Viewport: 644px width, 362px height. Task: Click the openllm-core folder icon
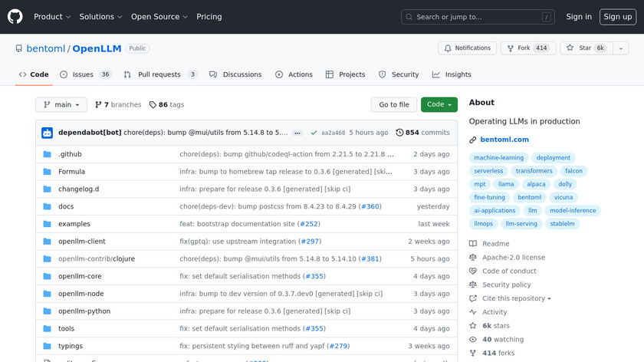pos(48,276)
